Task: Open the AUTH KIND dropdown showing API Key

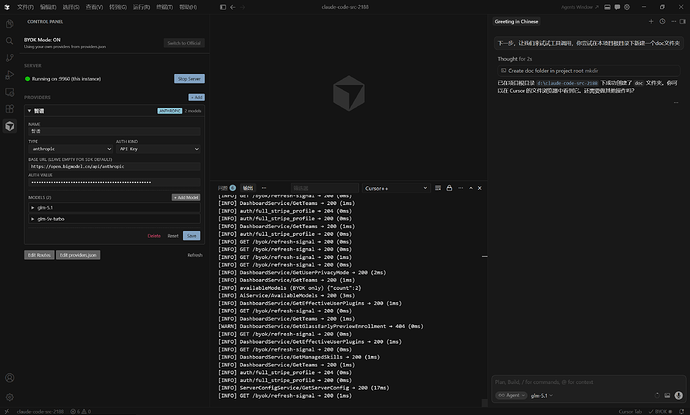Action: click(158, 149)
